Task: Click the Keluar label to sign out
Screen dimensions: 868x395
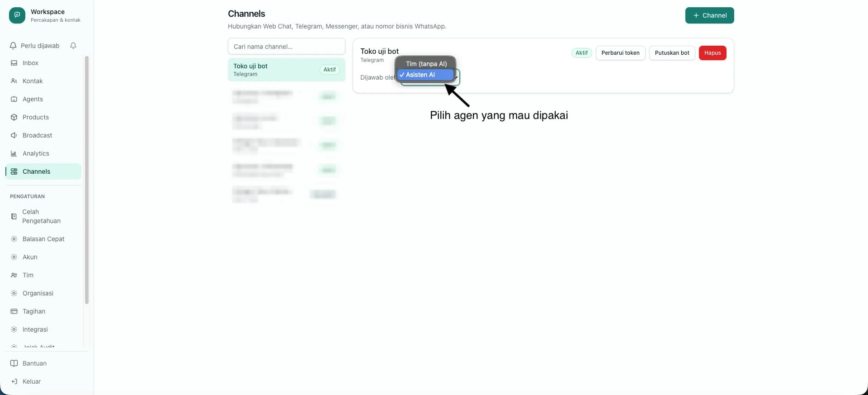Action: [32, 381]
